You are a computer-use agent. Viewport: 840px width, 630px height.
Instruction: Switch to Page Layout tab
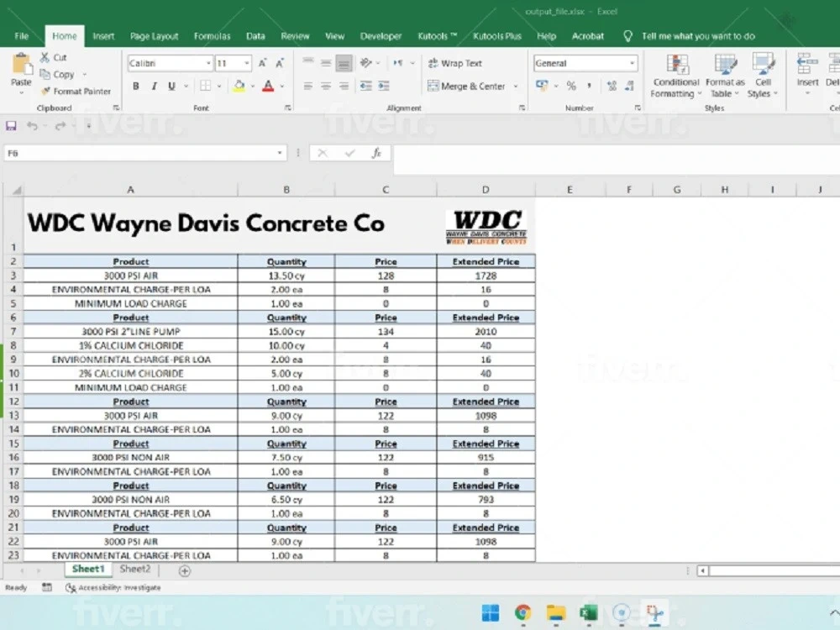point(155,36)
